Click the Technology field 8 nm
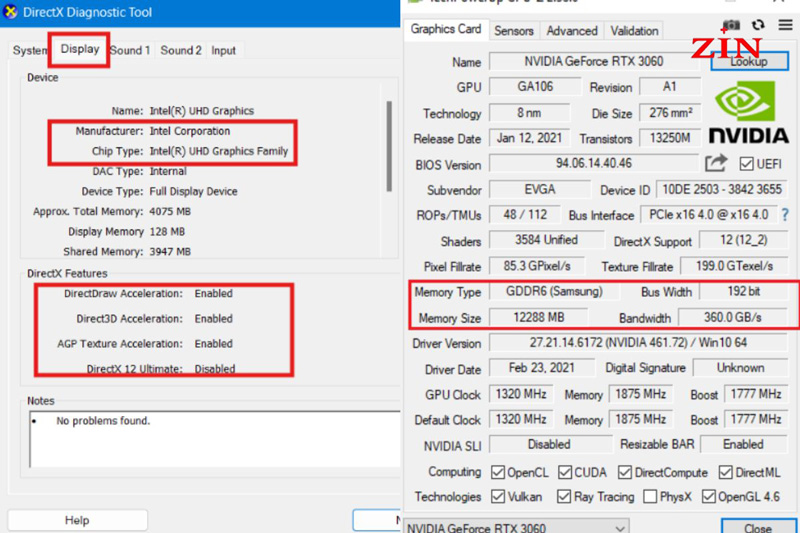 529,113
